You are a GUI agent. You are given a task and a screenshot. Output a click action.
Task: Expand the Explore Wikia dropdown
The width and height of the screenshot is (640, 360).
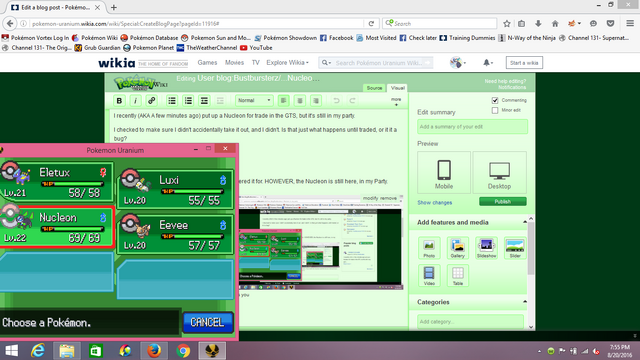point(287,62)
